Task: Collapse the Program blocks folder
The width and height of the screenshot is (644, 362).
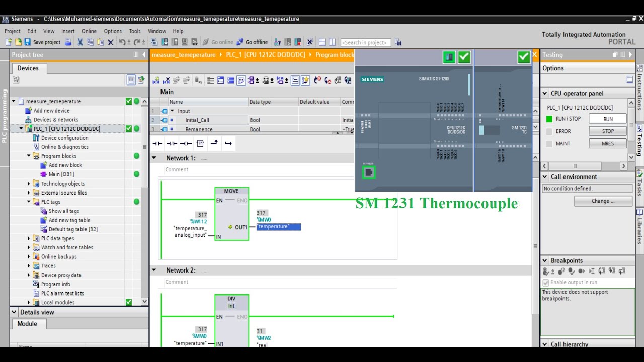Action: (29, 156)
